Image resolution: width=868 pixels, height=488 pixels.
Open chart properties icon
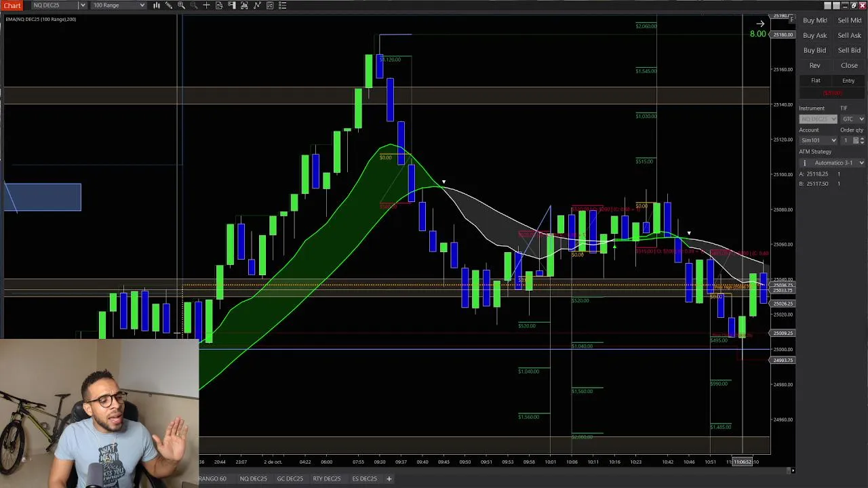(x=270, y=5)
